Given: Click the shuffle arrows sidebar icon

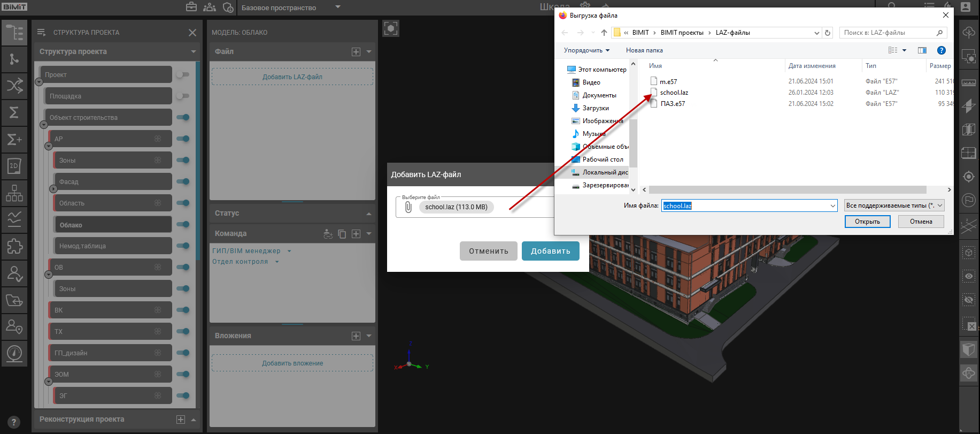Looking at the screenshot, I should coord(14,86).
